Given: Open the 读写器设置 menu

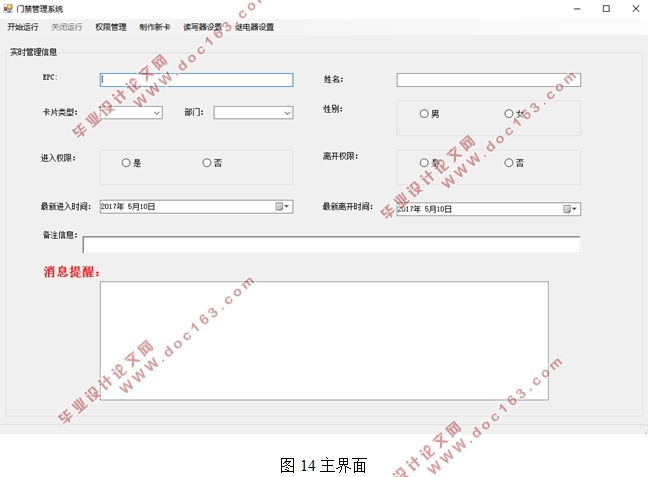Looking at the screenshot, I should pyautogui.click(x=202, y=27).
